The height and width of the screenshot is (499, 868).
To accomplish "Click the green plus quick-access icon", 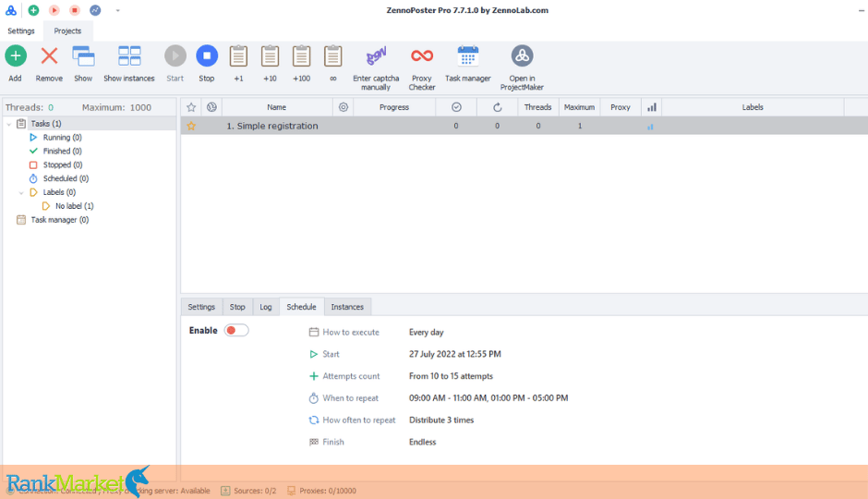I will pos(33,10).
